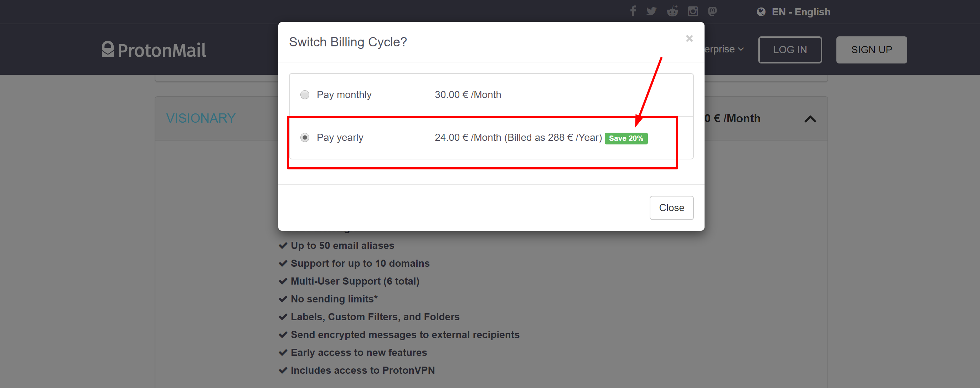Image resolution: width=980 pixels, height=388 pixels.
Task: Click the Pay yearly price text
Action: [518, 137]
